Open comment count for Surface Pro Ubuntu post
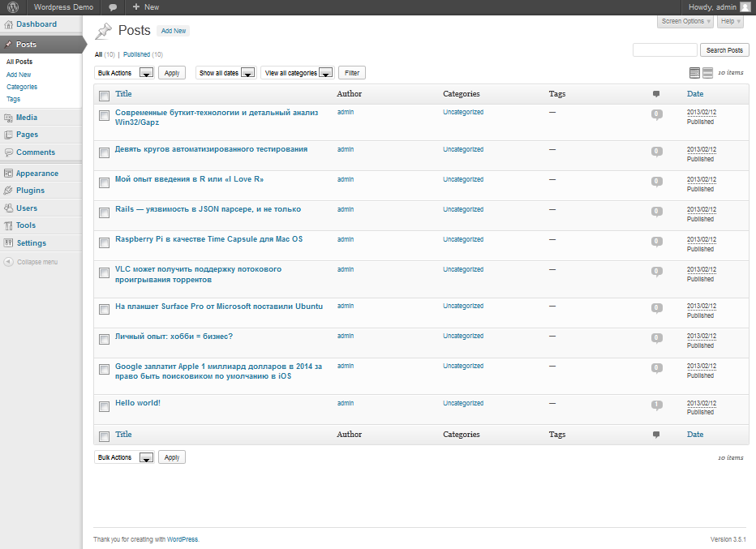 tap(657, 308)
